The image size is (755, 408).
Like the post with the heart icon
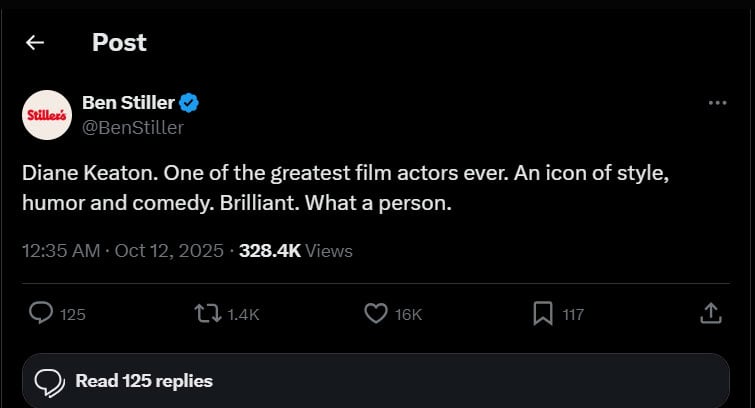pos(375,314)
